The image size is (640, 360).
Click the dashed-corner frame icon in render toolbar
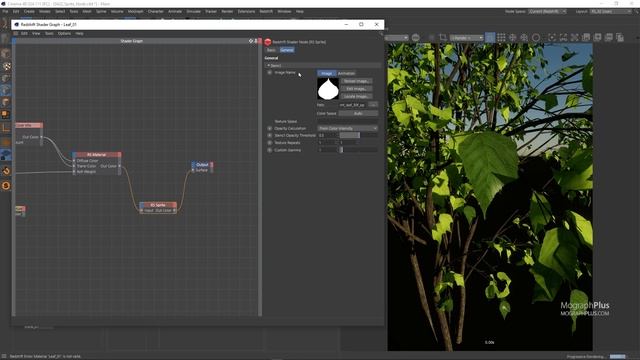pos(563,38)
